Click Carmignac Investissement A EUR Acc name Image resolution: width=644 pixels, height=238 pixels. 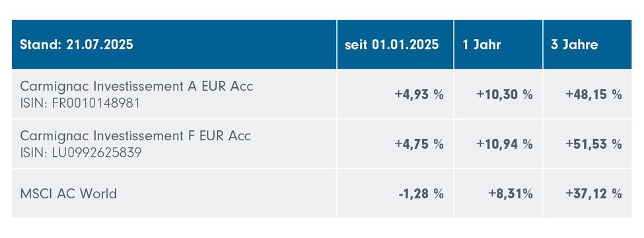(136, 87)
